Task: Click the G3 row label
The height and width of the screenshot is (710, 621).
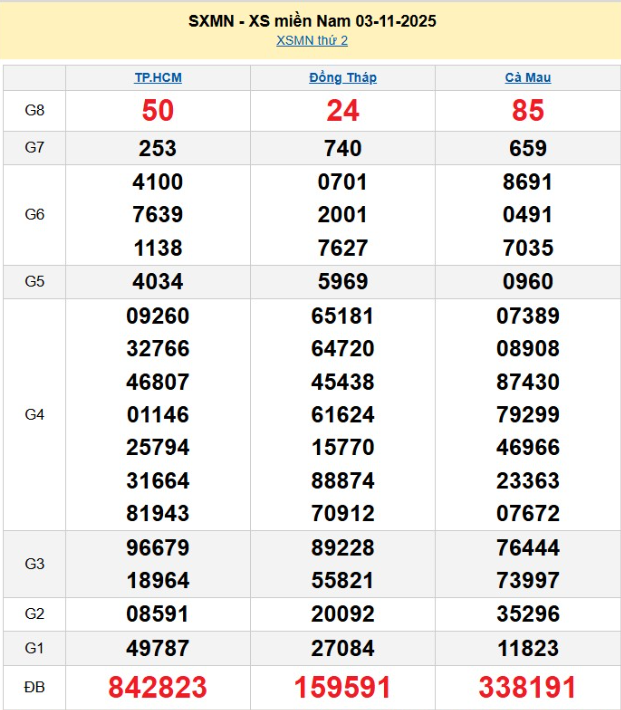Action: point(35,564)
